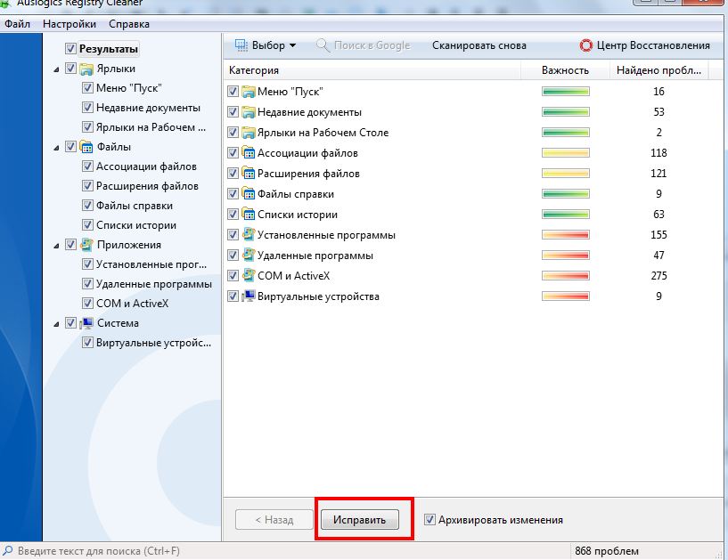Click the Файлы folder icon in tree
The height and width of the screenshot is (560, 728).
coord(86,147)
